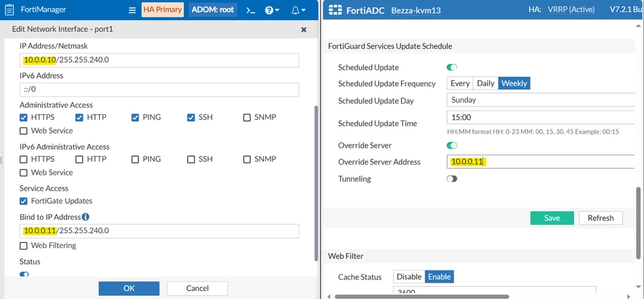Set Web Filter Cache Status to Enable

440,277
